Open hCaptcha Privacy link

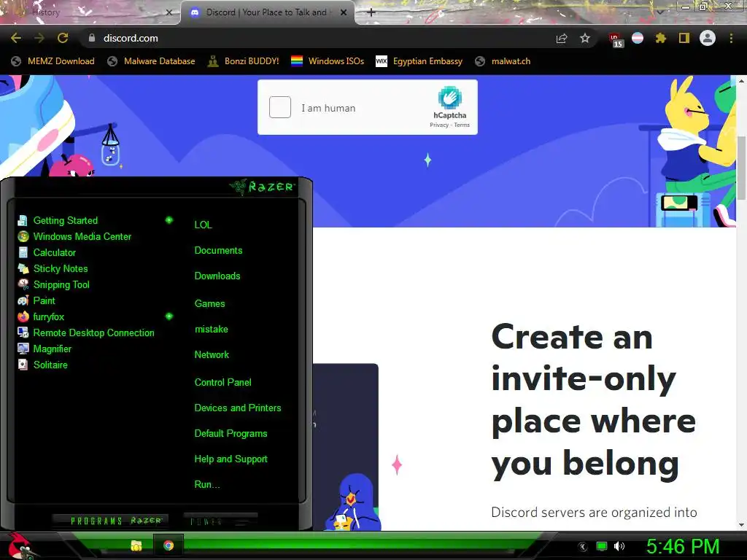(x=438, y=125)
